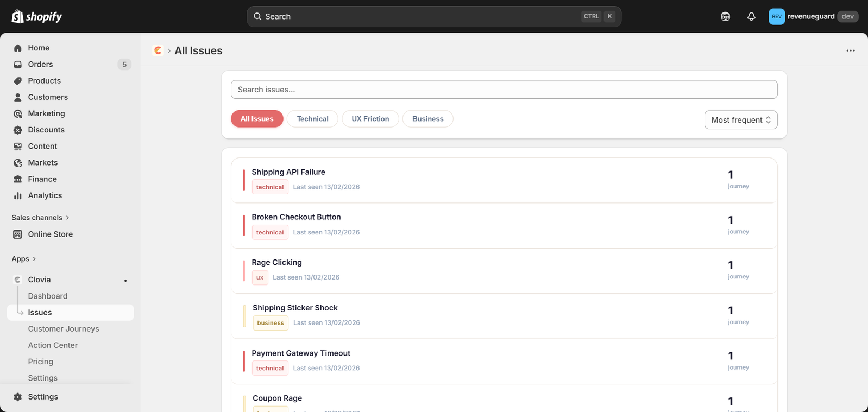Click technical tag on Shipping API Failure
Image resolution: width=868 pixels, height=412 pixels.
[x=270, y=187]
